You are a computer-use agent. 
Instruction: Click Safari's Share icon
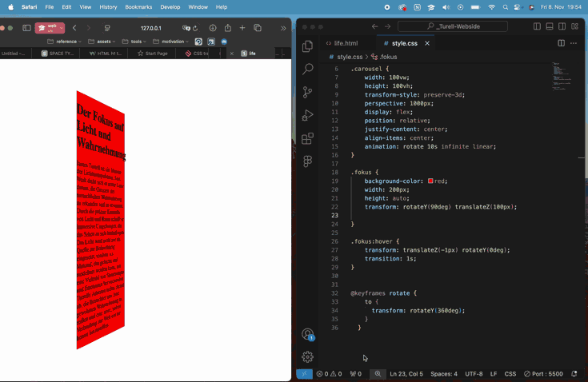(x=227, y=28)
